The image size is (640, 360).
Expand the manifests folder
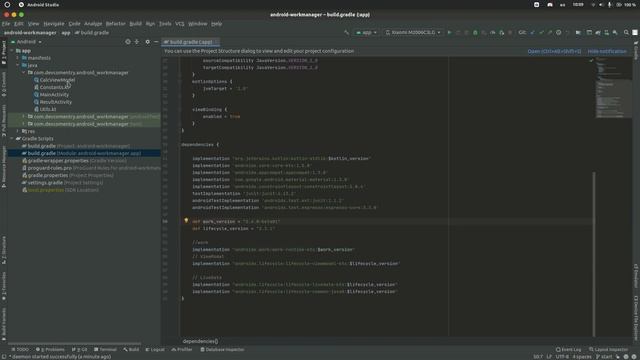click(18, 58)
